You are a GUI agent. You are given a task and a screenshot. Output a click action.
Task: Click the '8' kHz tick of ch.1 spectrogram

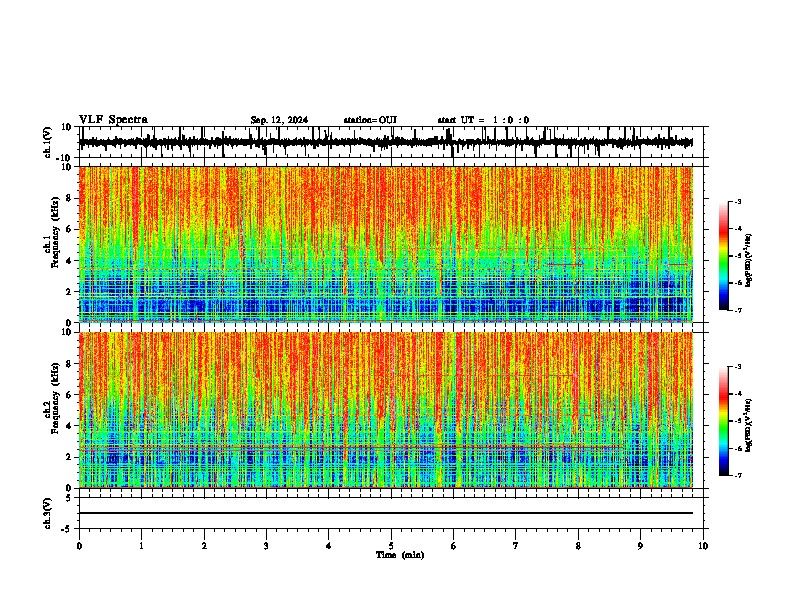[x=70, y=198]
